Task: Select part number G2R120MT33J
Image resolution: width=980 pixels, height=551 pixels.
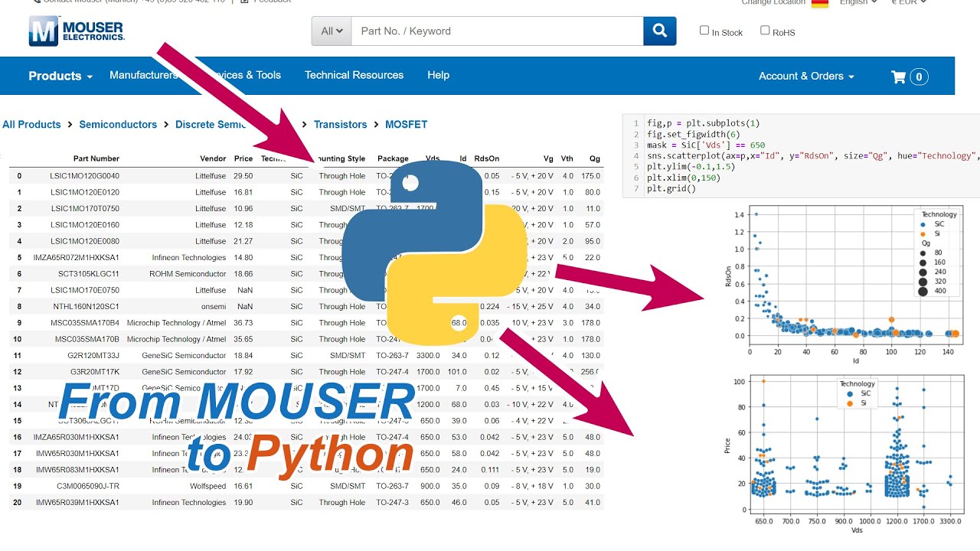Action: point(93,355)
